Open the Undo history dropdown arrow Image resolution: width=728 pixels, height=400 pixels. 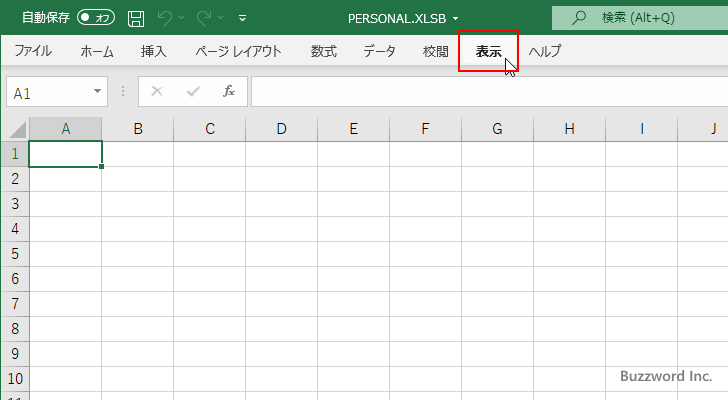(182, 18)
